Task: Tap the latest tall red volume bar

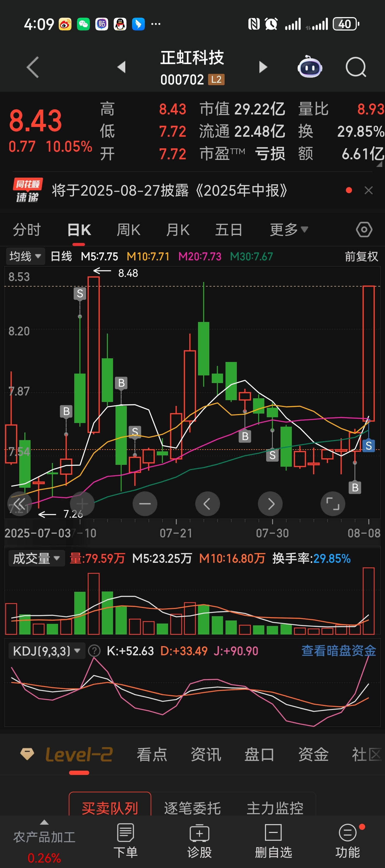Action: click(x=369, y=601)
